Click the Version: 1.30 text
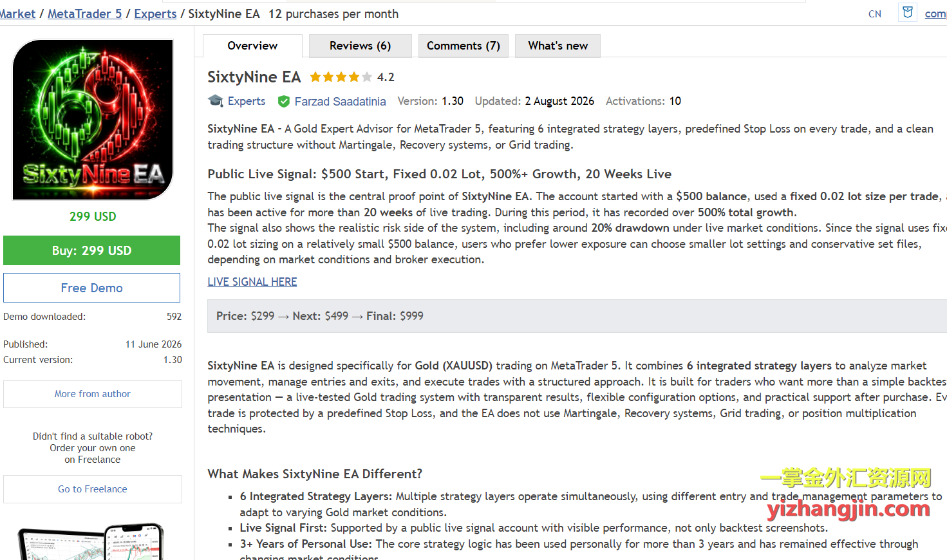Screen dimensions: 947x560 click(x=430, y=101)
